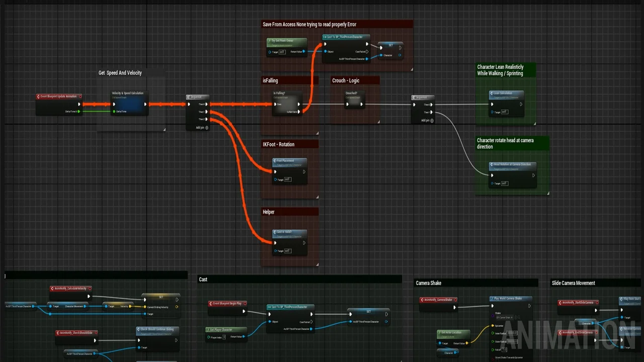Image resolution: width=644 pixels, height=362 pixels.
Task: Select the Play World Camera Shake node
Action: point(508,298)
